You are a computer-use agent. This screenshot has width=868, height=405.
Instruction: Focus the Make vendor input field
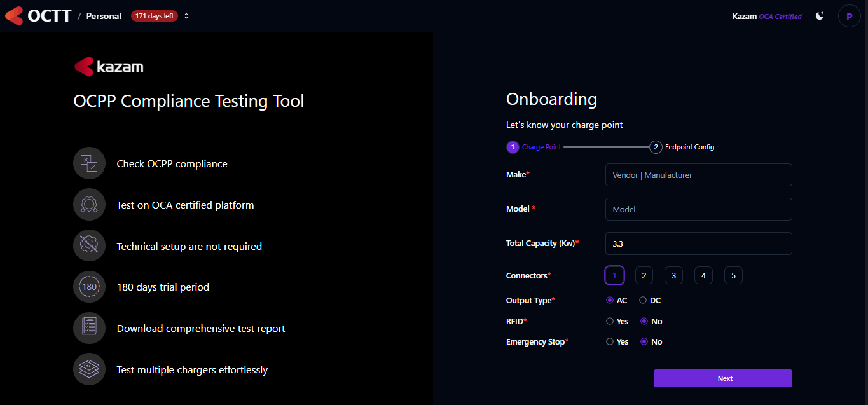pyautogui.click(x=699, y=175)
